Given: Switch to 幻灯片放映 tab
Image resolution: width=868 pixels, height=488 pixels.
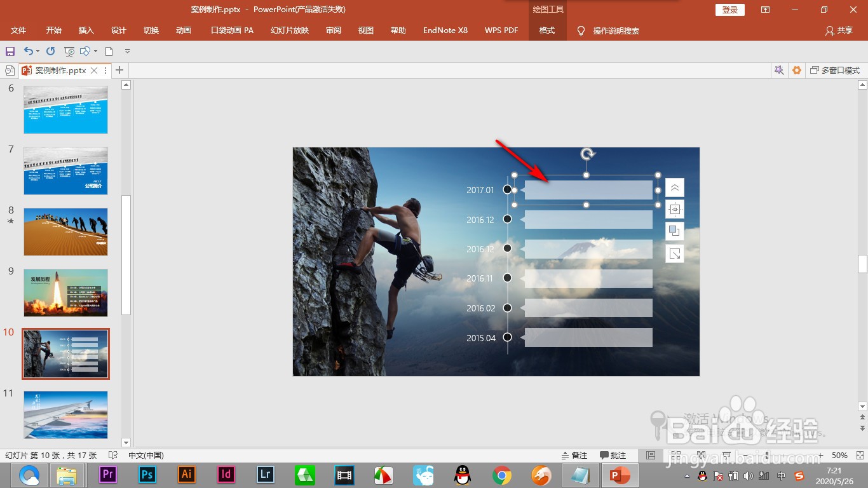Looking at the screenshot, I should tap(290, 30).
